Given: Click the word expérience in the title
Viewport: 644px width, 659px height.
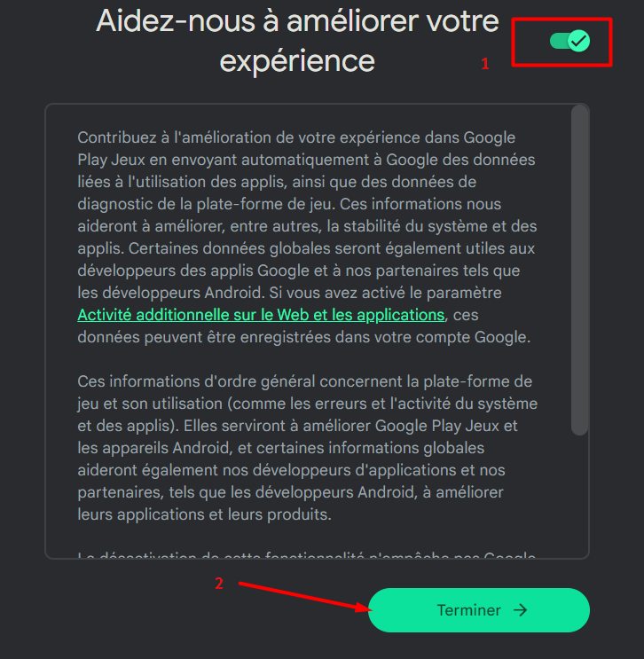Looking at the screenshot, I should 297,61.
